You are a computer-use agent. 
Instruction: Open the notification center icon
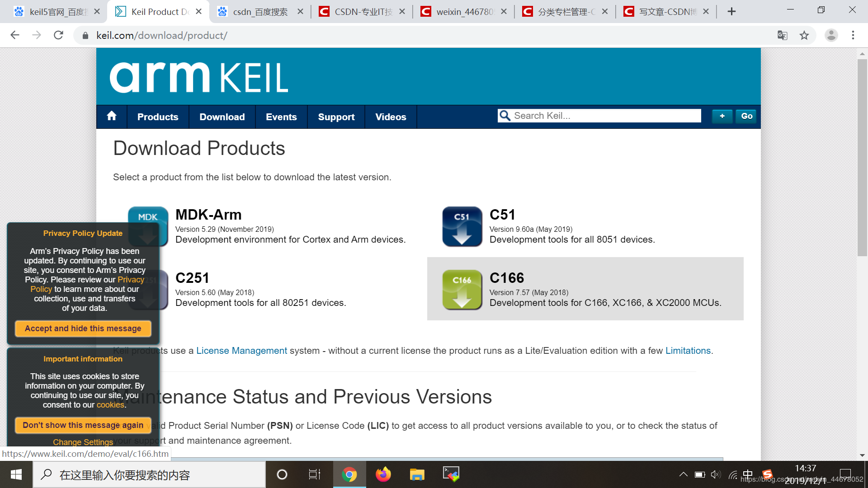click(845, 474)
